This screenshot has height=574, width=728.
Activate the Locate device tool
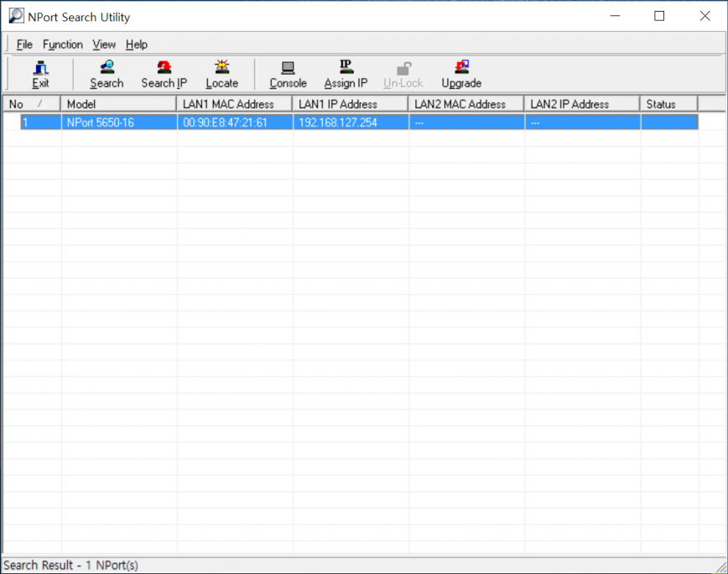[x=222, y=75]
